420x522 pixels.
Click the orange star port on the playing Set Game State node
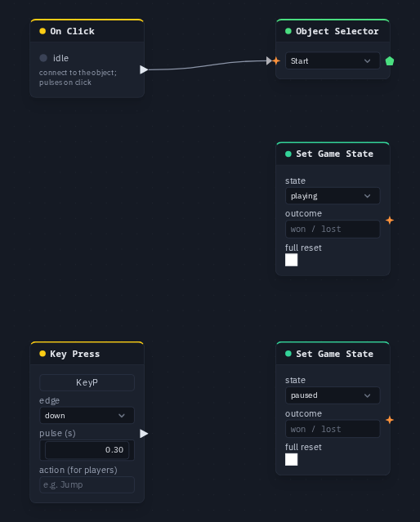[390, 220]
